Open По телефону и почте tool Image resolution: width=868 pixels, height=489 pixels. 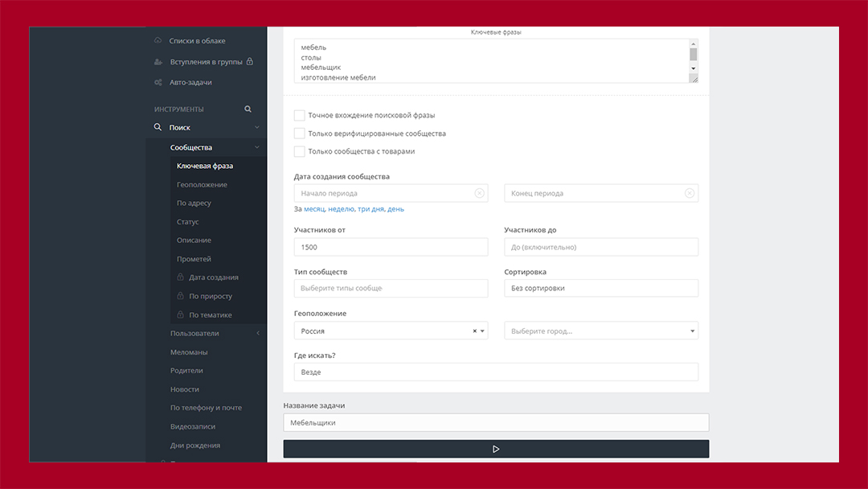(206, 408)
